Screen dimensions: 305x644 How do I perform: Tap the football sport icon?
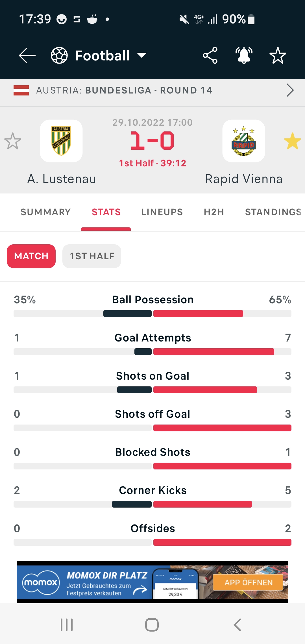coord(59,55)
